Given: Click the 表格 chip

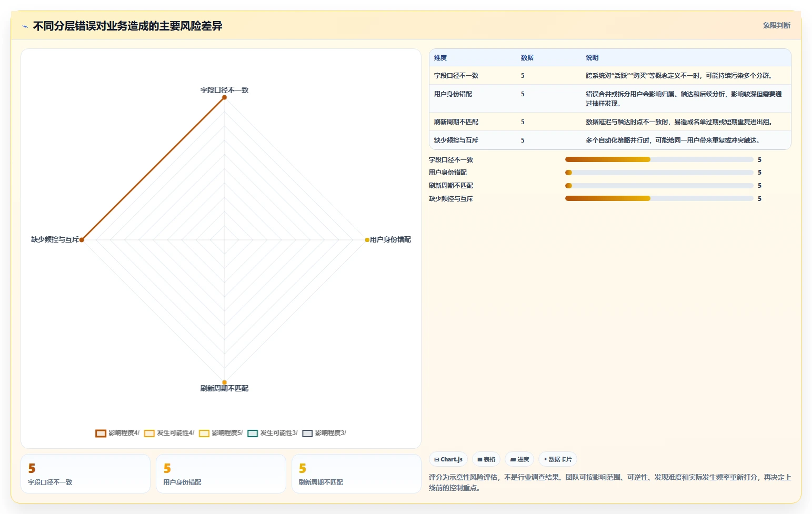Looking at the screenshot, I should coord(486,459).
